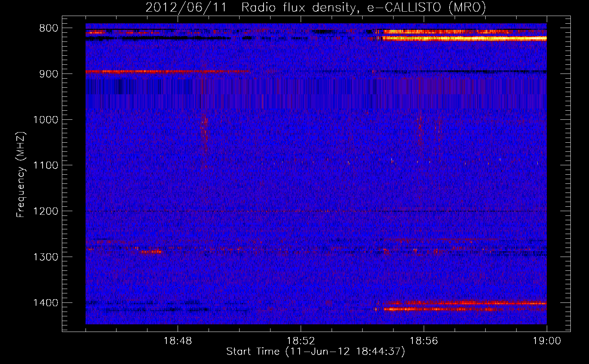Image resolution: width=589 pixels, height=364 pixels.
Task: Click the bright yellow emission band near 820 MHz
Action: point(464,38)
